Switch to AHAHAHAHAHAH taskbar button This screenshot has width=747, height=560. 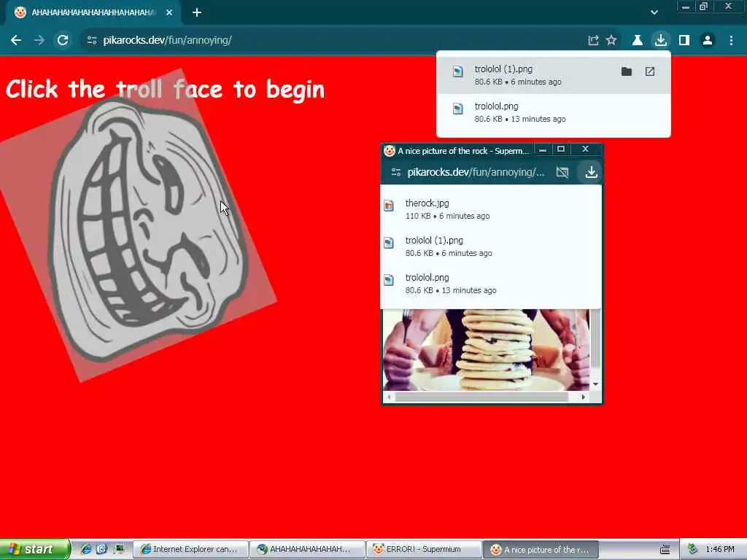[x=308, y=550]
